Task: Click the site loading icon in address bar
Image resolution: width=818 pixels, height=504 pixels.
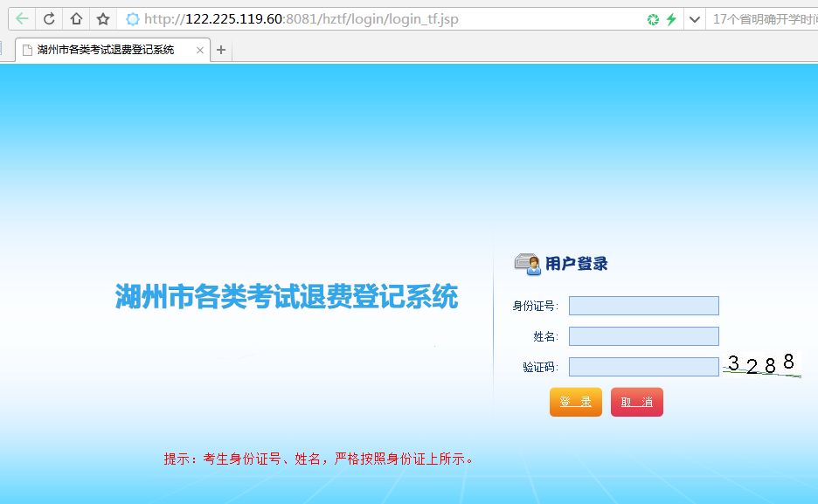Action: (133, 19)
